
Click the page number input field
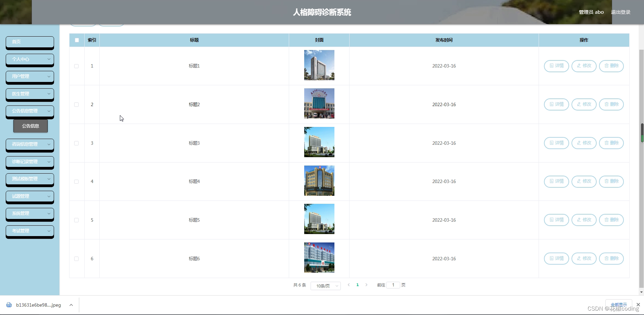(393, 285)
